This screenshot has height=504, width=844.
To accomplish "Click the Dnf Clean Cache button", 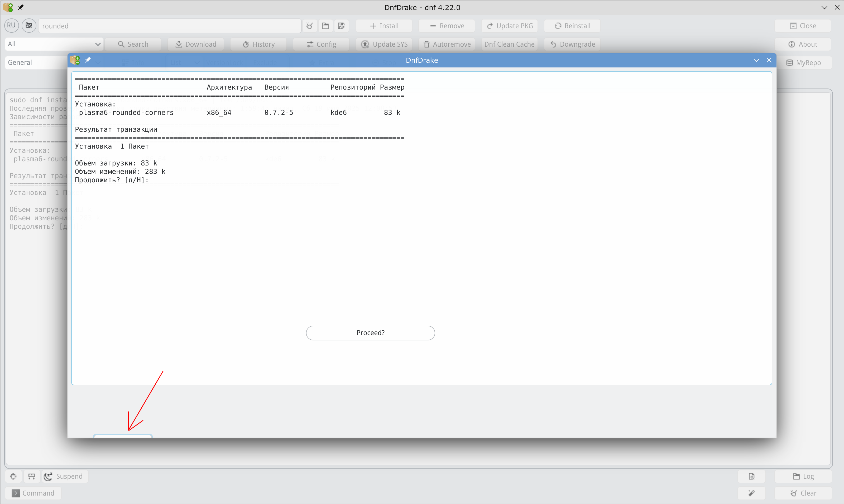I will [x=509, y=44].
